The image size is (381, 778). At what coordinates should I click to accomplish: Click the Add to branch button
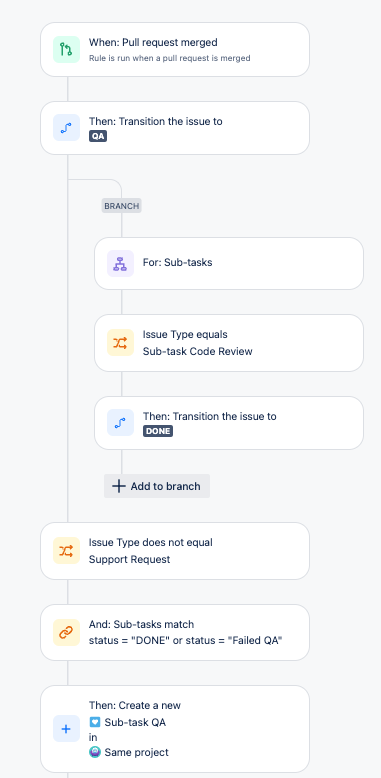coord(157,486)
